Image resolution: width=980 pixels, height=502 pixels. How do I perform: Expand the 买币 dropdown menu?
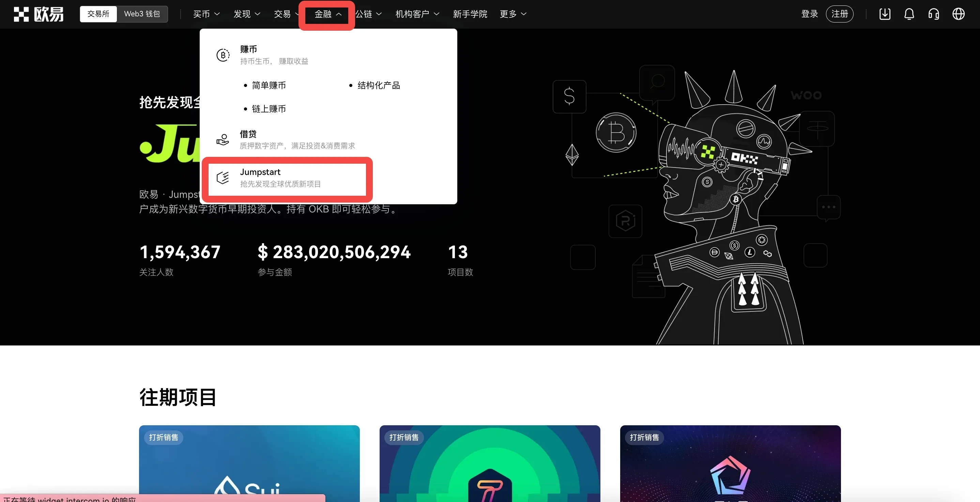[206, 14]
